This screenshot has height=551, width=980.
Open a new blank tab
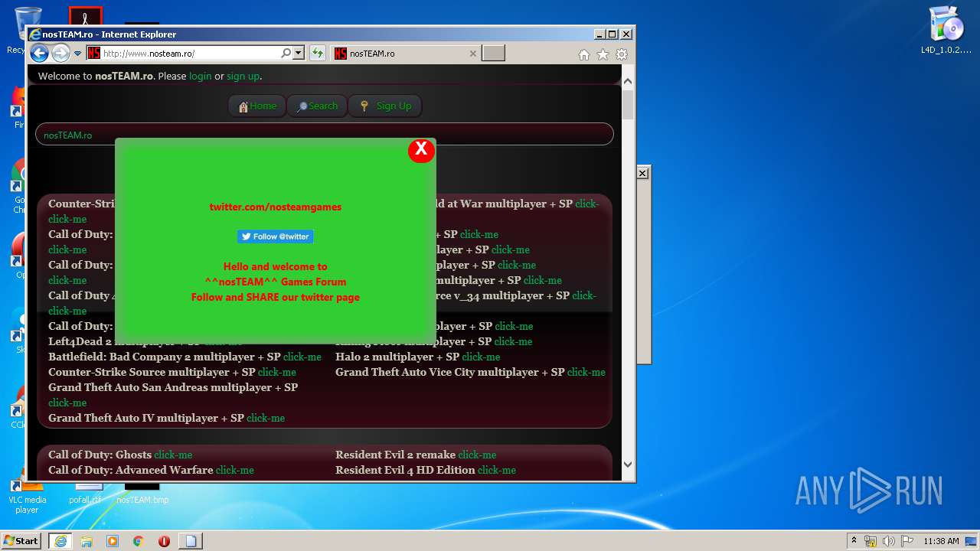click(x=494, y=54)
